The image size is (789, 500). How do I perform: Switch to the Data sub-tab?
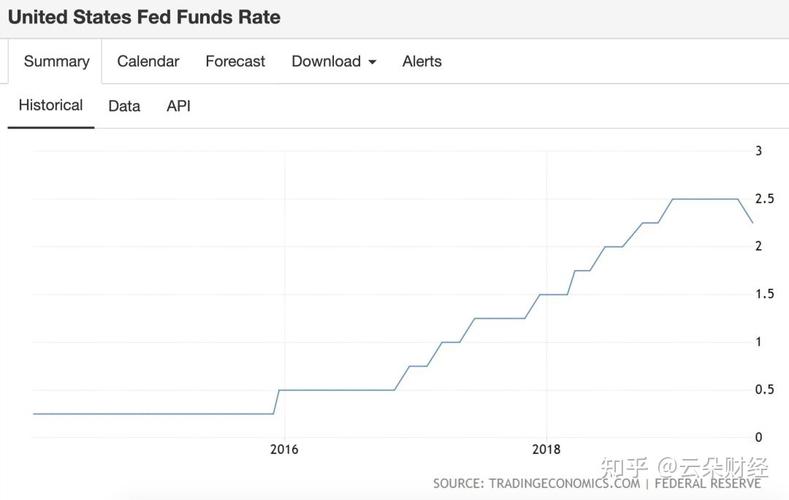124,106
